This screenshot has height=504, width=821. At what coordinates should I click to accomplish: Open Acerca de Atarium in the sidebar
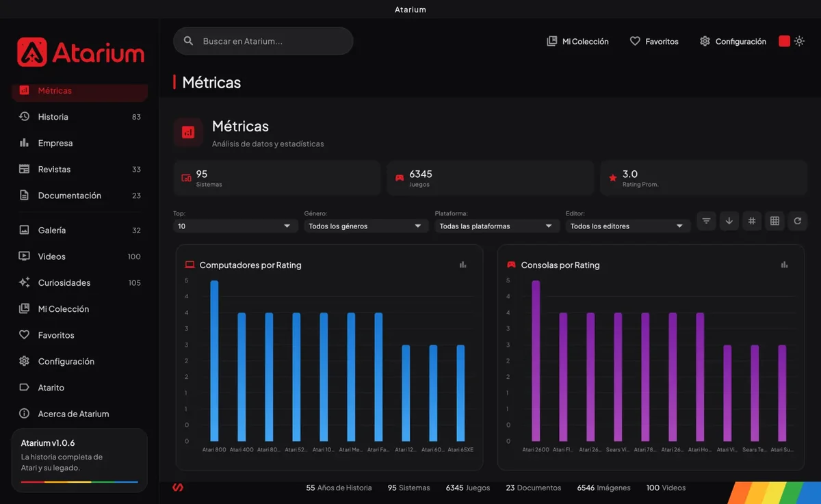[x=79, y=414]
